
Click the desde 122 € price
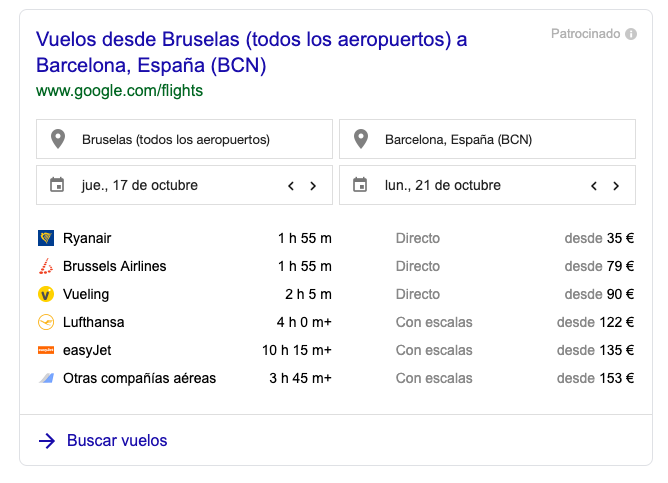596,322
